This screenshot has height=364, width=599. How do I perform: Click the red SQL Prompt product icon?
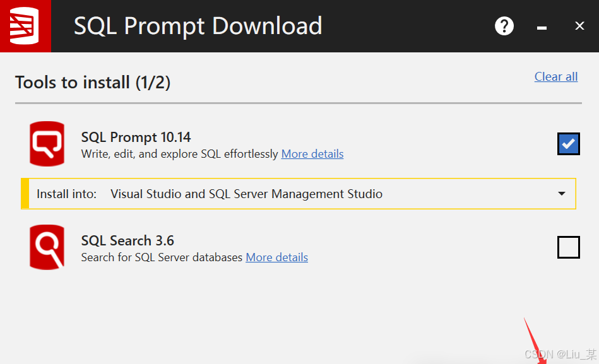pyautogui.click(x=47, y=144)
